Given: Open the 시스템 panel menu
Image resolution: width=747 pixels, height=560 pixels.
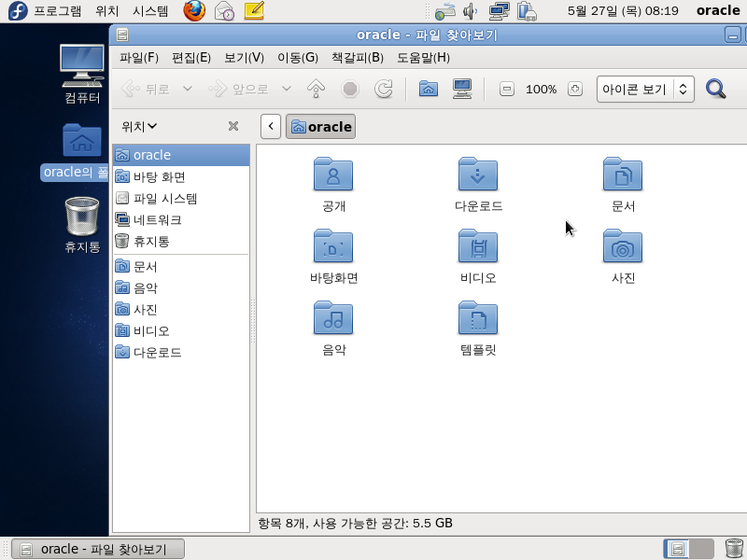Looking at the screenshot, I should (150, 11).
